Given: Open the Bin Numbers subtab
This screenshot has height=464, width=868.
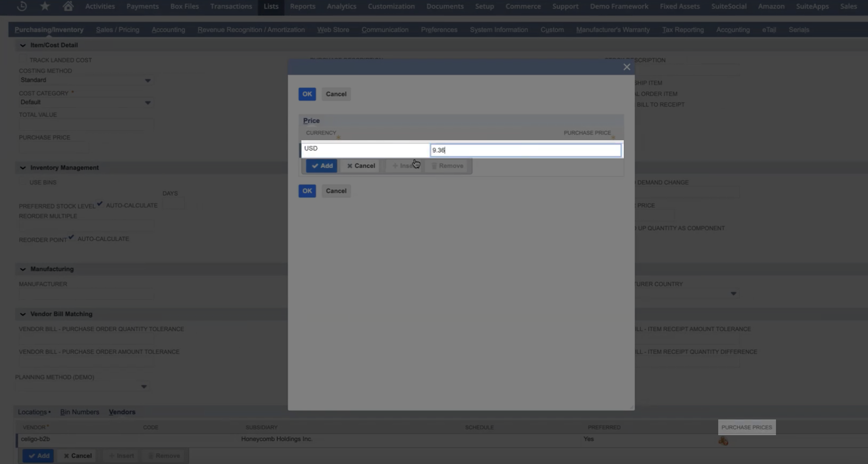Looking at the screenshot, I should 79,412.
